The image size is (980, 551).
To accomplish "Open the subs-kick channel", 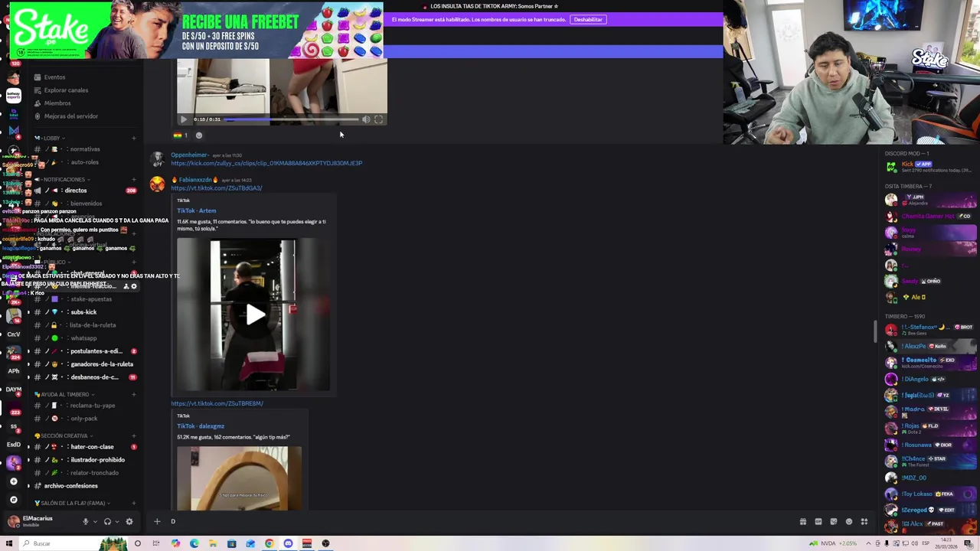I will 84,312.
